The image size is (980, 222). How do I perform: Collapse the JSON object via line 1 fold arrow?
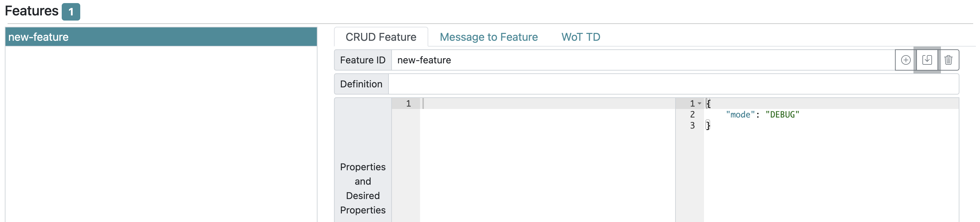(699, 103)
